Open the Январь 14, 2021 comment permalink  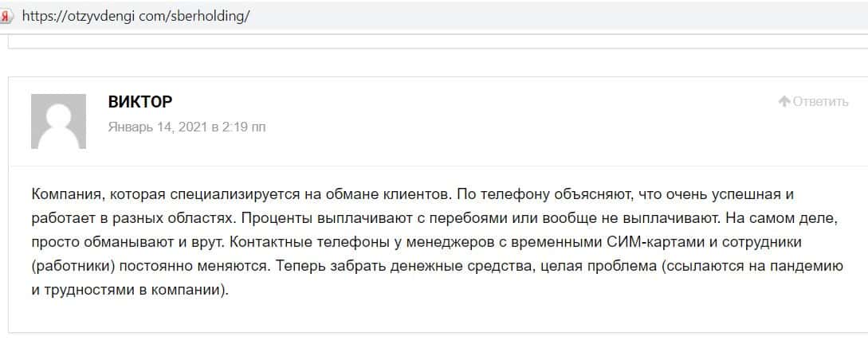187,127
